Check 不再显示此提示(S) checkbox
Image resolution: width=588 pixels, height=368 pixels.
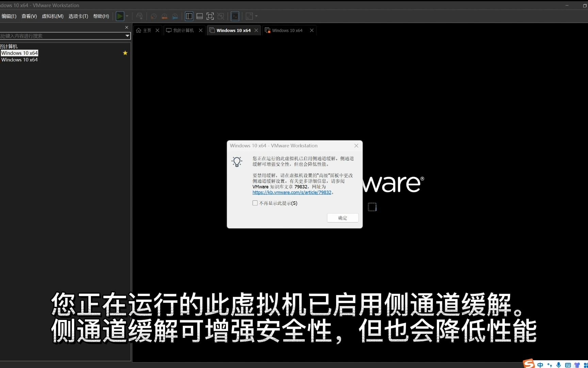pos(255,203)
